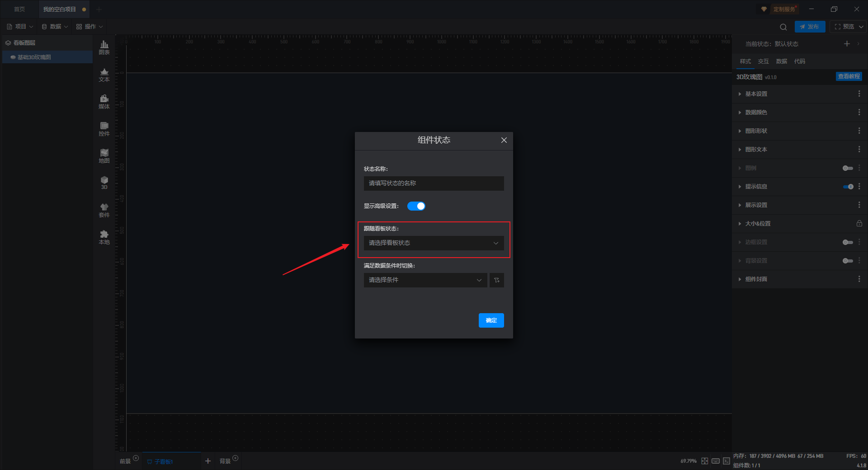Open the 3D components panel
This screenshot has height=470, width=868.
(104, 183)
